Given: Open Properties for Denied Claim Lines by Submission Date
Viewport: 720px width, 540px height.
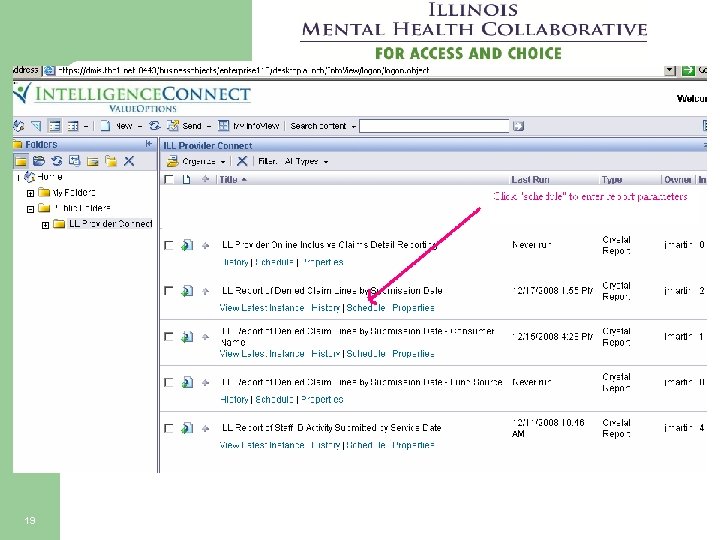Looking at the screenshot, I should pos(413,308).
